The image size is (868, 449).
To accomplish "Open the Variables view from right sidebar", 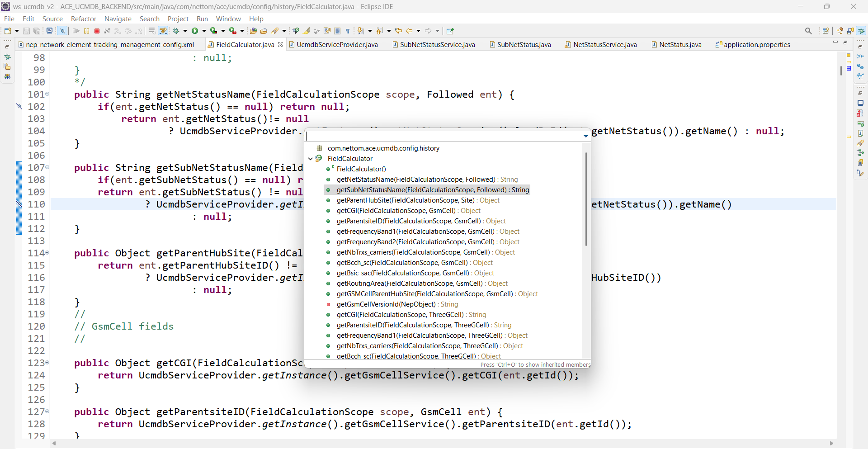I will click(860, 57).
